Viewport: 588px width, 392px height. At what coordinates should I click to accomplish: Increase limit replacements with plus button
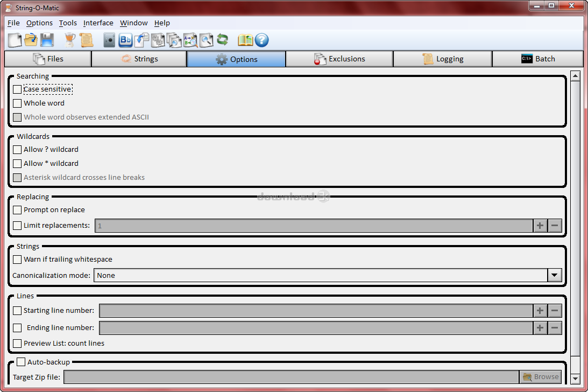540,226
